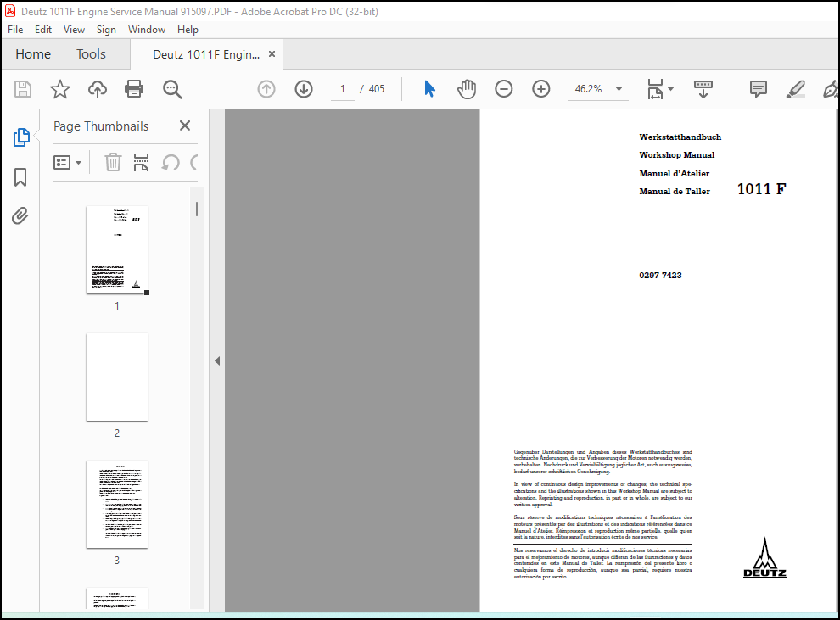
Task: Add file to starred with the star icon
Action: 60,89
